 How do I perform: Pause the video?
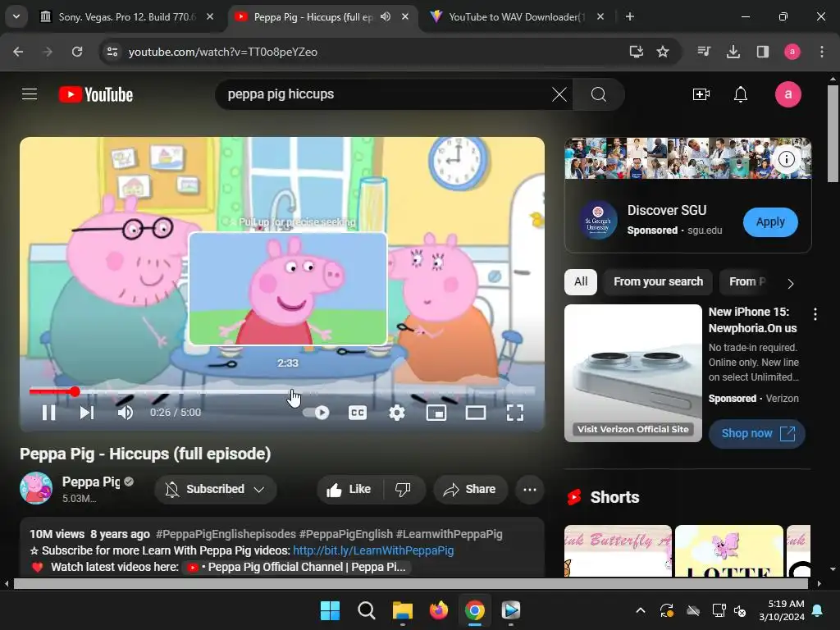[48, 413]
